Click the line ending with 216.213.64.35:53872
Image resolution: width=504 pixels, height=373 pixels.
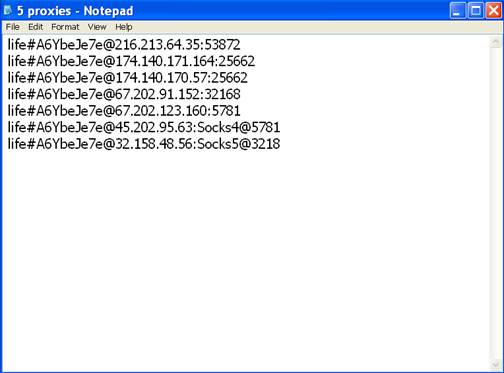coord(124,45)
